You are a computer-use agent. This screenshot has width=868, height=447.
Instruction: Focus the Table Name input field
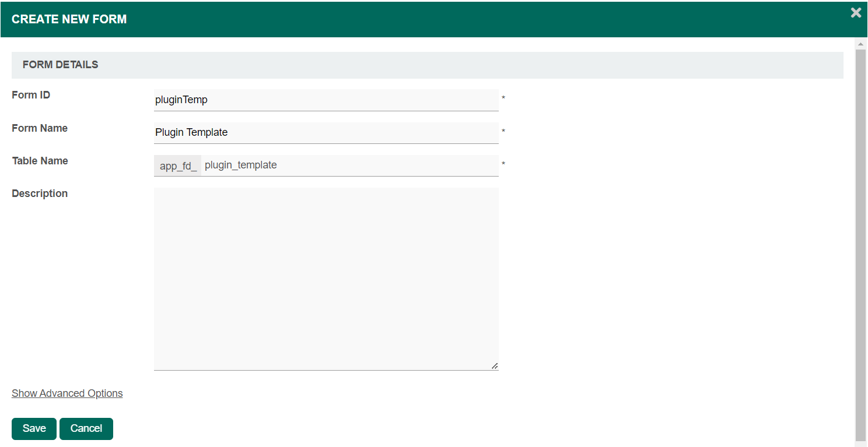349,165
